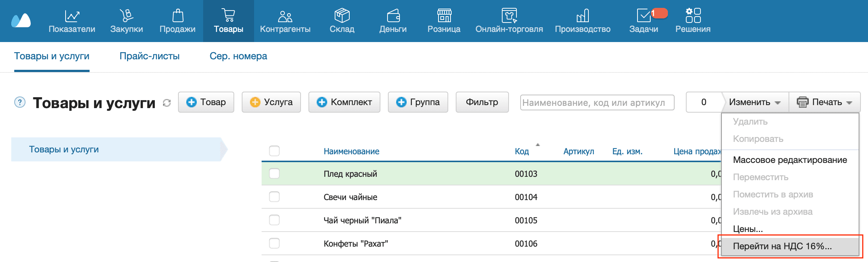The image size is (868, 262).
Task: Open the Показатели dashboard icon
Action: click(72, 16)
